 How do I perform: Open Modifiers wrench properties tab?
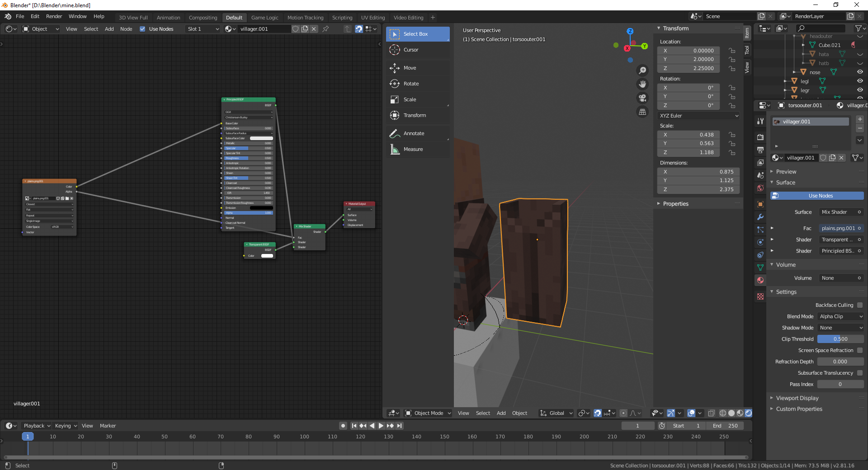pos(760,217)
